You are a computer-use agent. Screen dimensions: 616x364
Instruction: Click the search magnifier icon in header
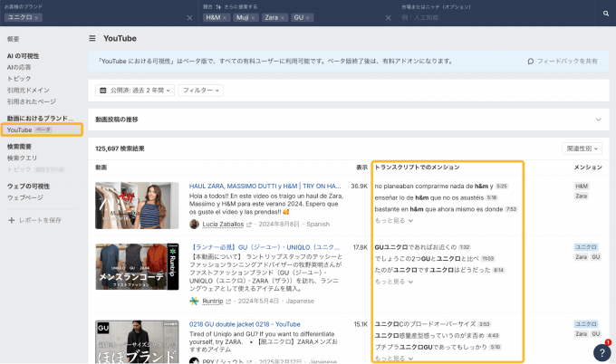point(605,14)
